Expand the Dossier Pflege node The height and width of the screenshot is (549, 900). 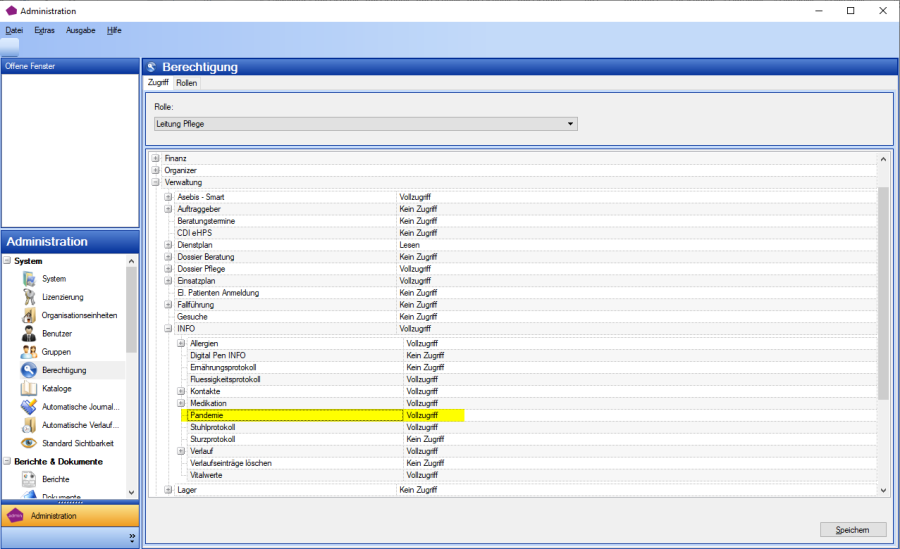[x=168, y=269]
